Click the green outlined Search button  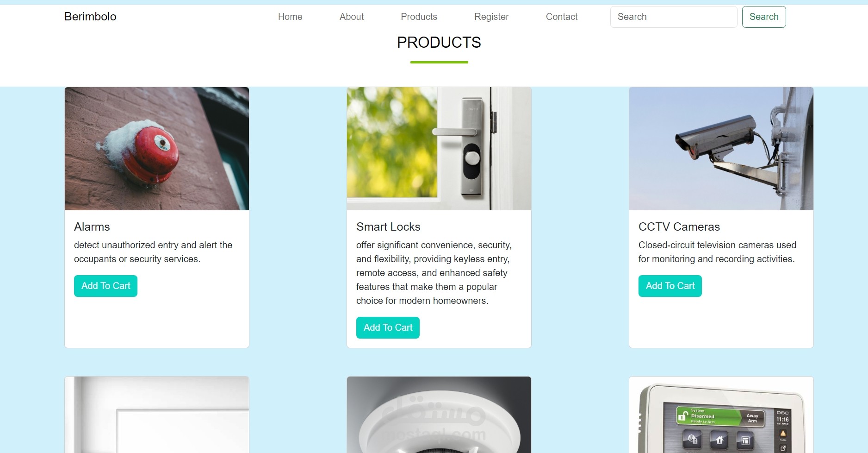(764, 17)
